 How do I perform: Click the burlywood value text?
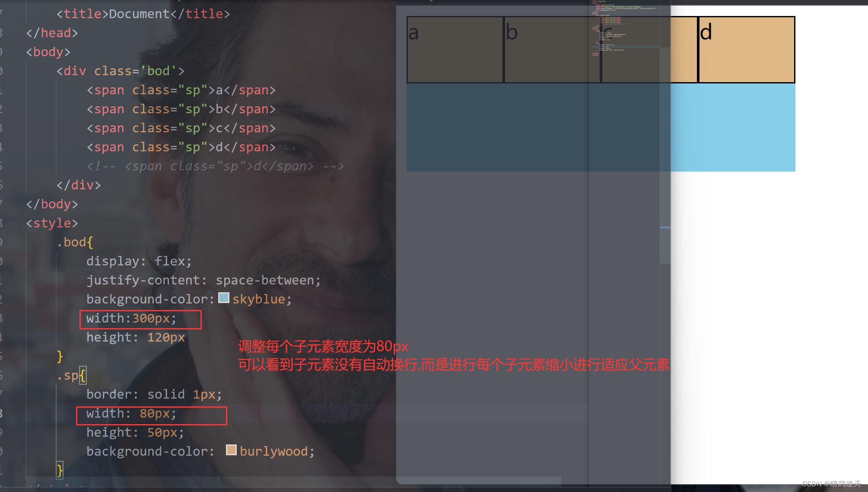[274, 451]
